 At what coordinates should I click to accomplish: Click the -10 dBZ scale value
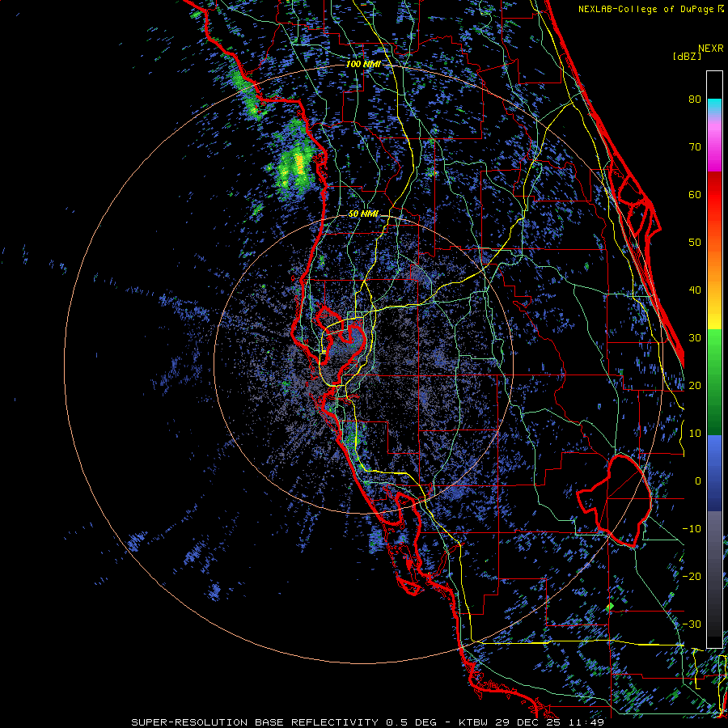click(x=692, y=529)
